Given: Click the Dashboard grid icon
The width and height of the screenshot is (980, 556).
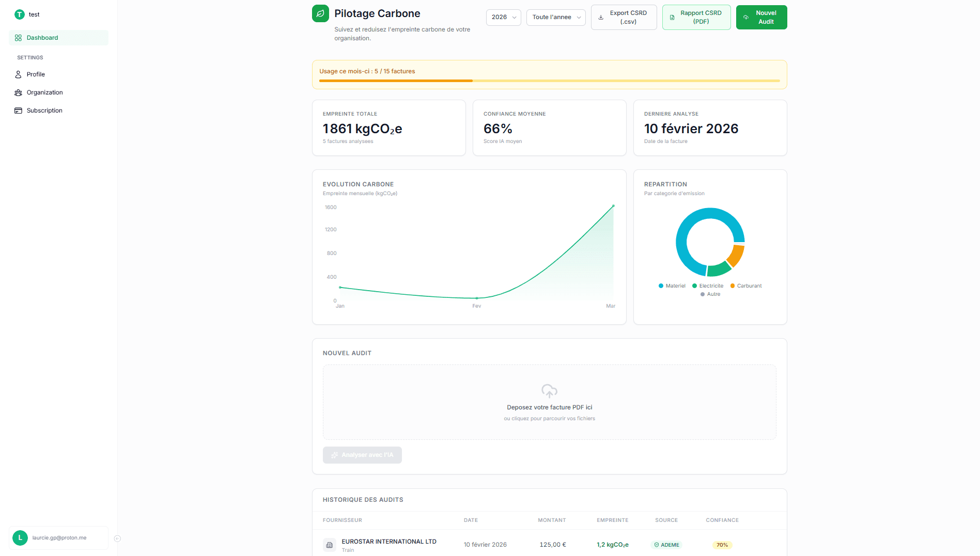Looking at the screenshot, I should click(19, 38).
